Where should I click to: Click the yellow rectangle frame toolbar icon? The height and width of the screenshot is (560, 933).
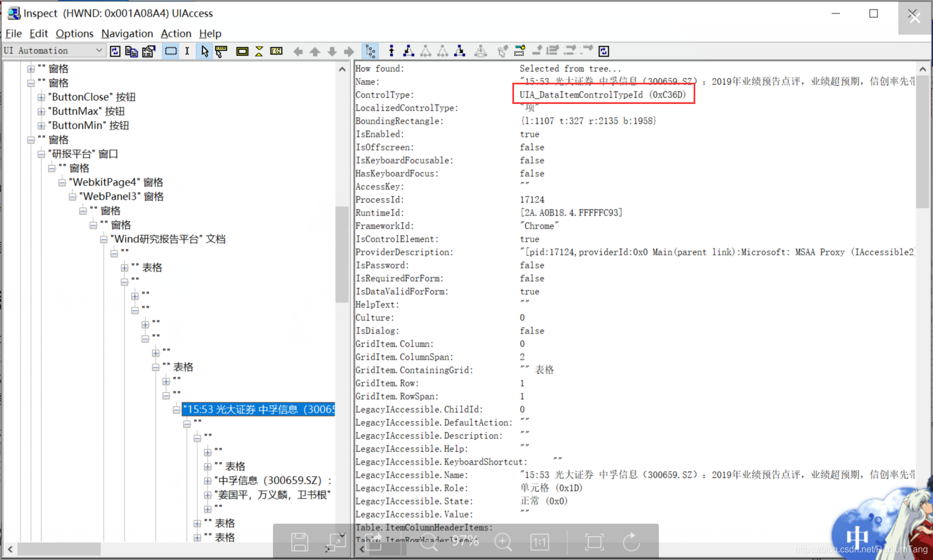pos(242,51)
